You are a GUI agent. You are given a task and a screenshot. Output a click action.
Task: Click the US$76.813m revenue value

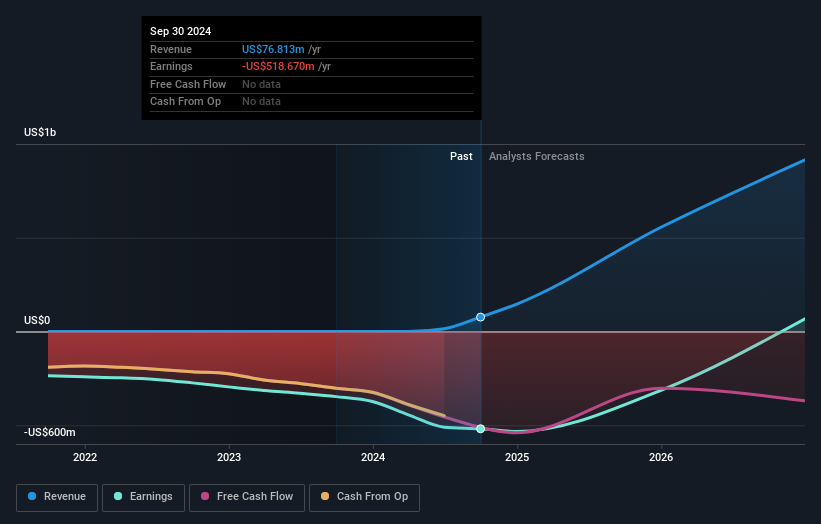pyautogui.click(x=273, y=49)
